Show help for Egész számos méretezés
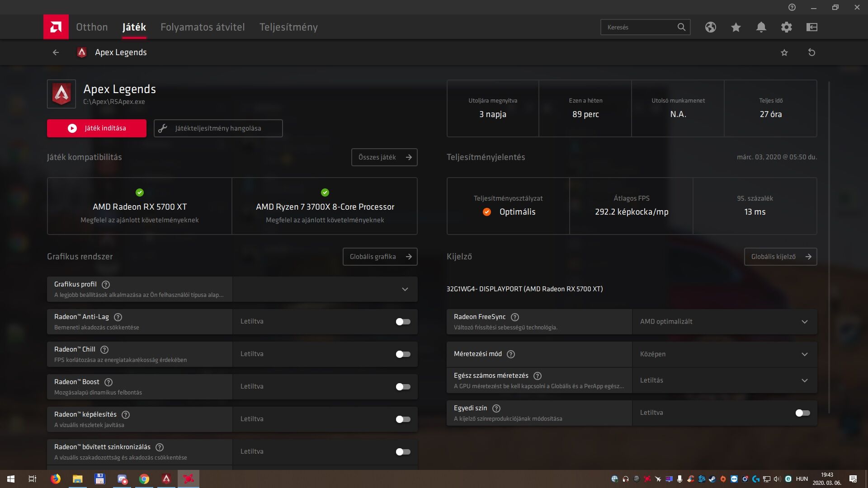This screenshot has height=488, width=868. point(538,376)
